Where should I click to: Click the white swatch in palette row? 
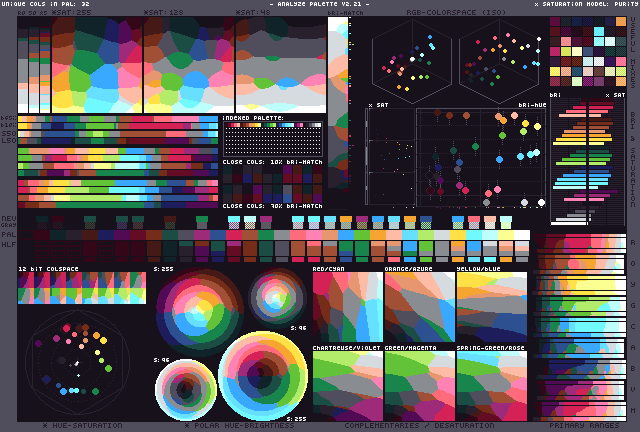(520, 235)
